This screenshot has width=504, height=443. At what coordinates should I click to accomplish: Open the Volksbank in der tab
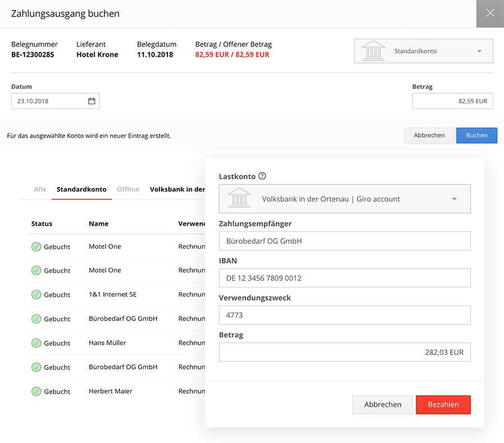[177, 189]
